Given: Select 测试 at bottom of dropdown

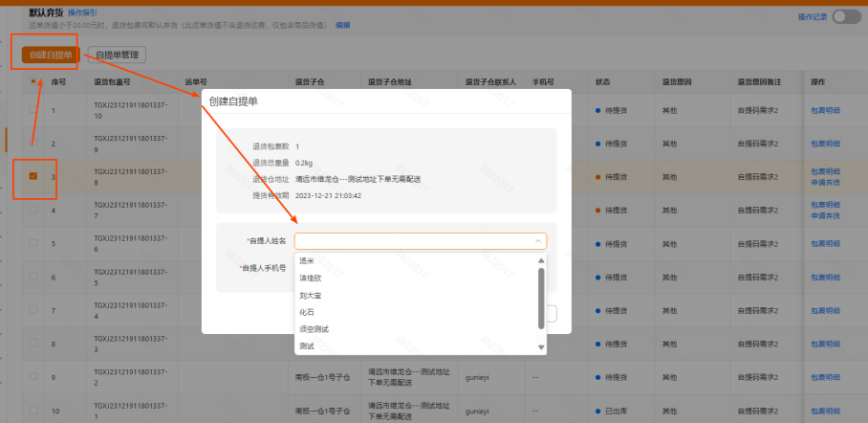Looking at the screenshot, I should point(306,346).
